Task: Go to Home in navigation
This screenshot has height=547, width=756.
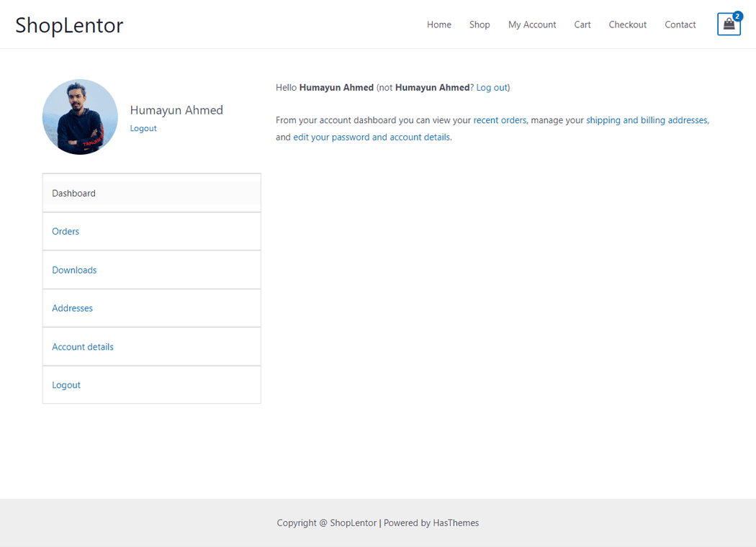Action: [x=438, y=24]
